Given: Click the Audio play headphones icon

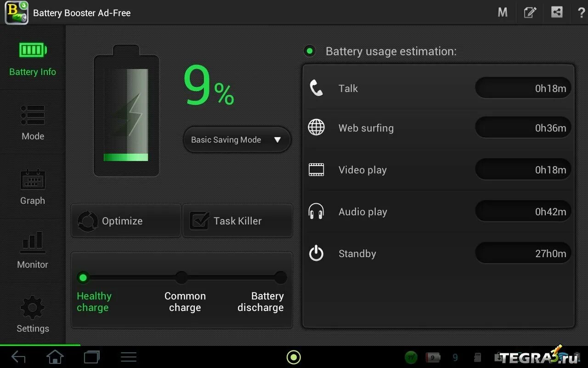Looking at the screenshot, I should tap(316, 212).
